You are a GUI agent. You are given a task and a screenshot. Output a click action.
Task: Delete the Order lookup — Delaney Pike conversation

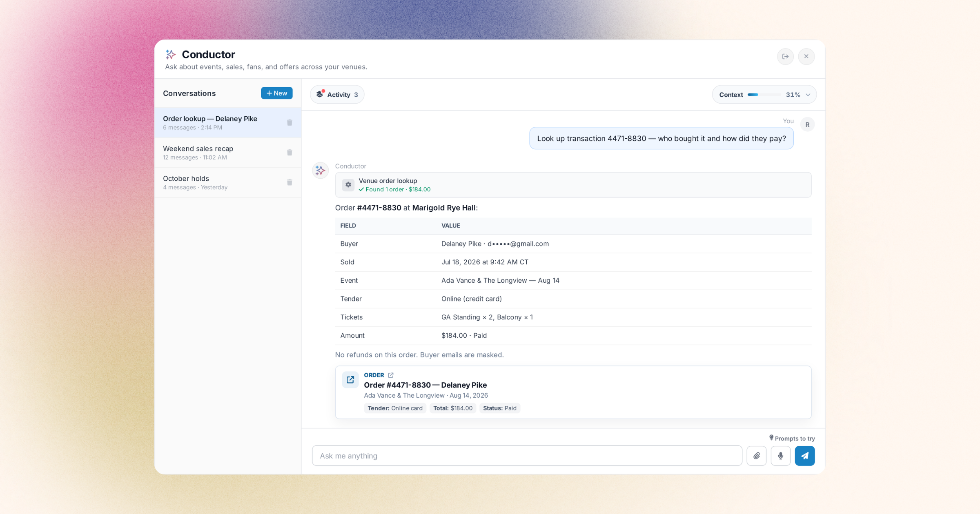pos(290,122)
